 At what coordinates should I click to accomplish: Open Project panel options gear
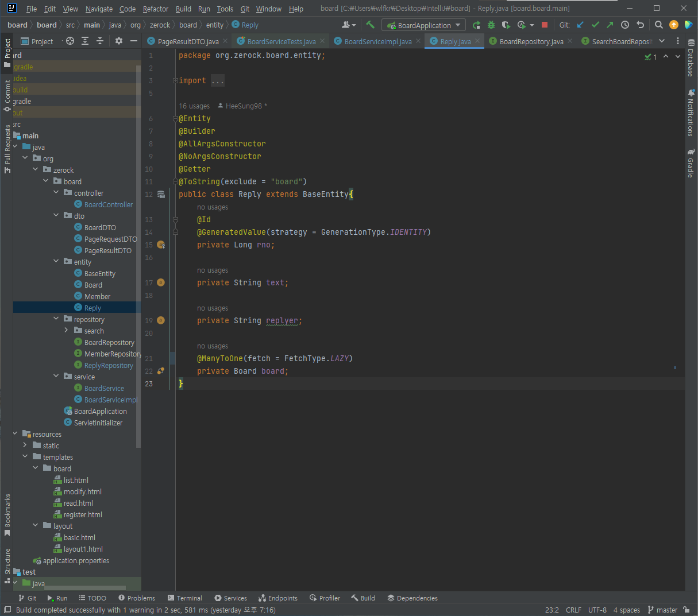point(119,41)
